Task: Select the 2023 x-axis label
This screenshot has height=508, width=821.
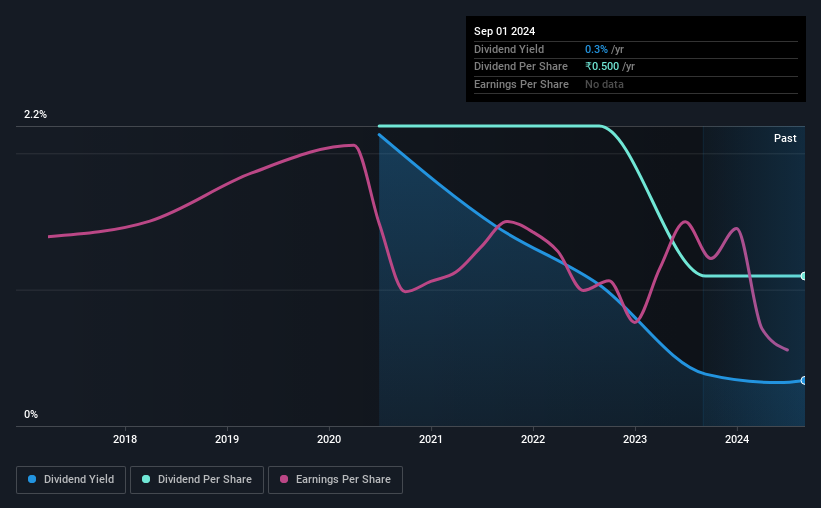Action: point(635,439)
